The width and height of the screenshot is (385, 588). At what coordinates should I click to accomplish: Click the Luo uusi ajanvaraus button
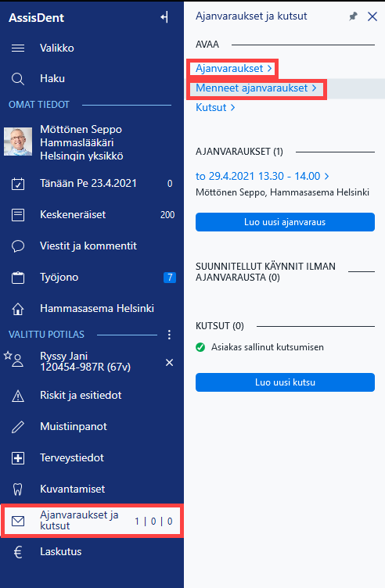(285, 222)
